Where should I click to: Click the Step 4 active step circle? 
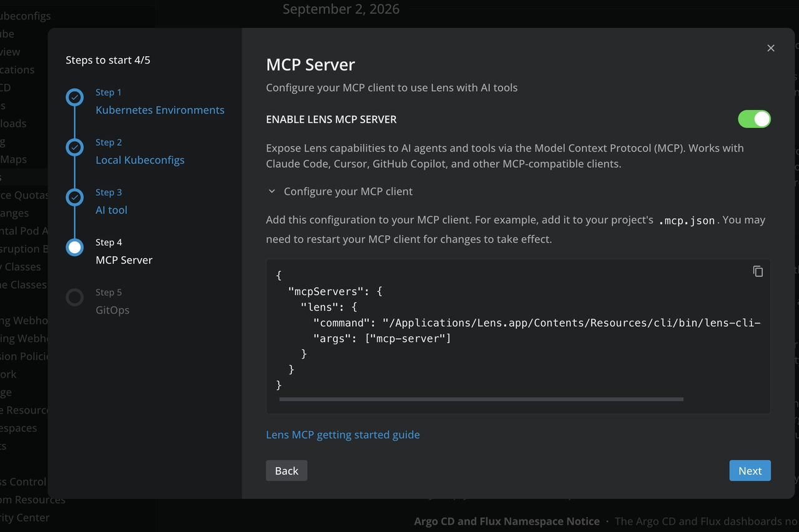pyautogui.click(x=75, y=247)
